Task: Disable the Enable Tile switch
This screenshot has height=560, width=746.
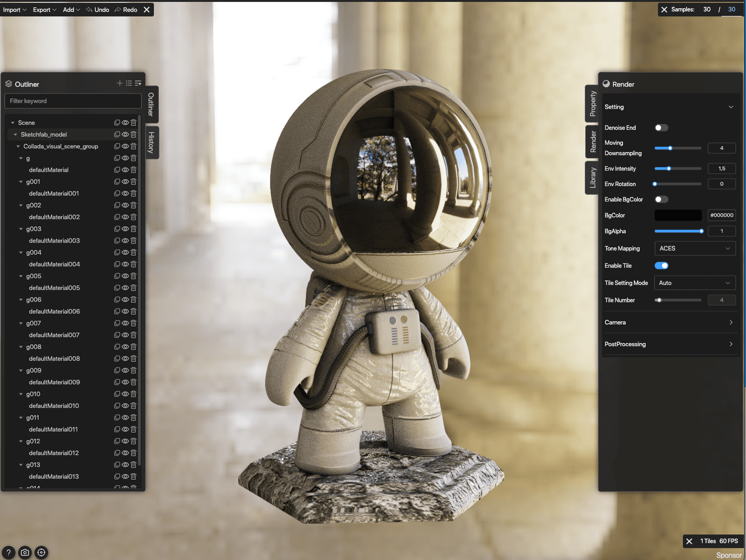Action: (x=661, y=265)
